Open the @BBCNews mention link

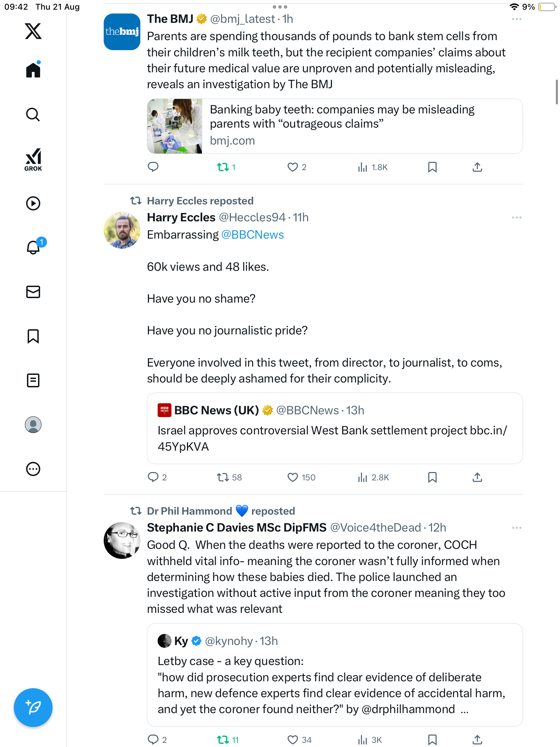click(252, 235)
